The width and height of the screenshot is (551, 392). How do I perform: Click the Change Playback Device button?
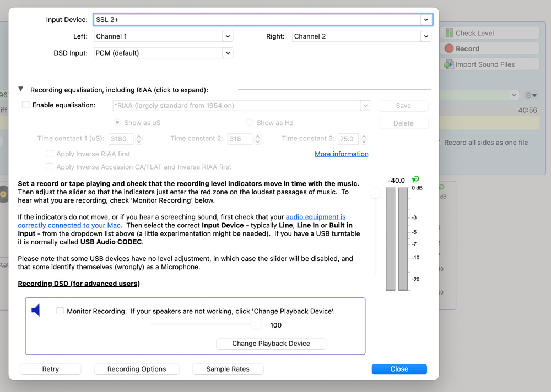tap(271, 344)
